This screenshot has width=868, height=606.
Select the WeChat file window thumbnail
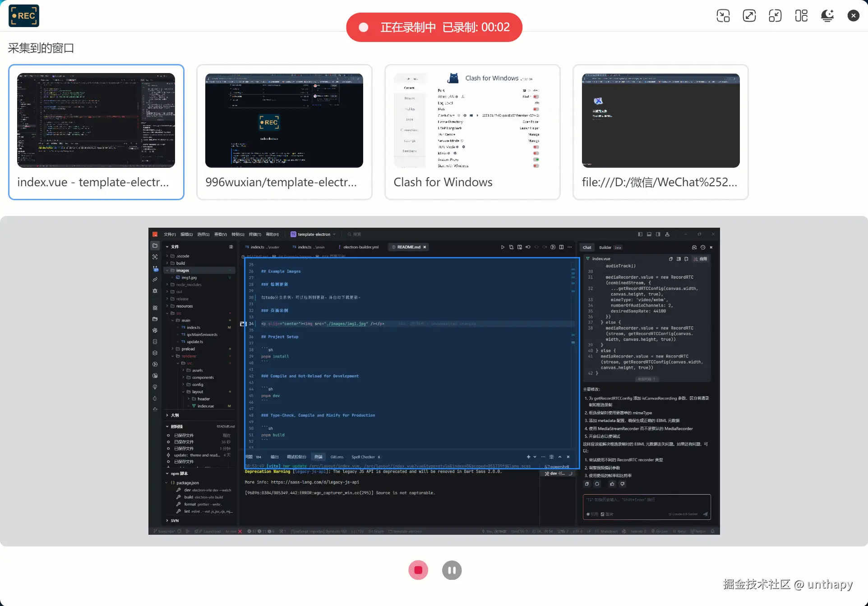[660, 132]
